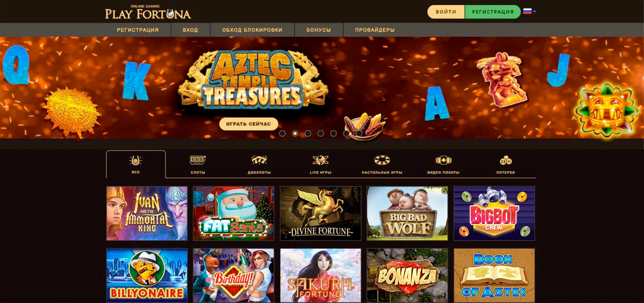Screen dimensions: 644x303
Task: Click the Войти login button
Action: [446, 12]
